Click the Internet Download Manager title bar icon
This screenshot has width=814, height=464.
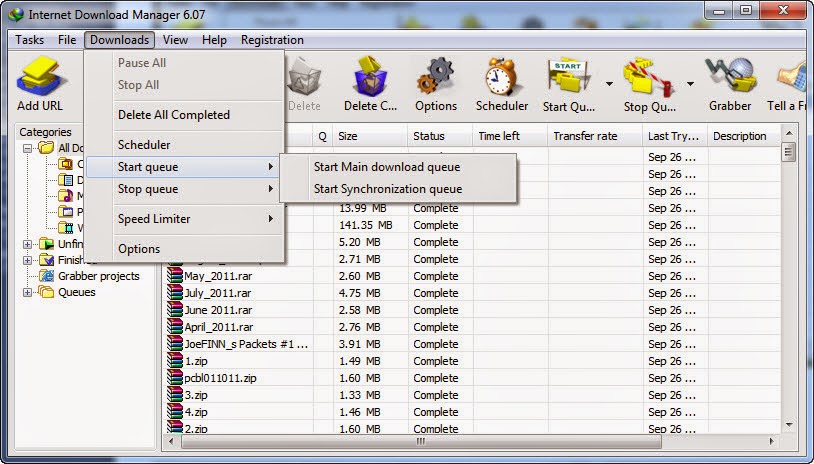pyautogui.click(x=16, y=14)
